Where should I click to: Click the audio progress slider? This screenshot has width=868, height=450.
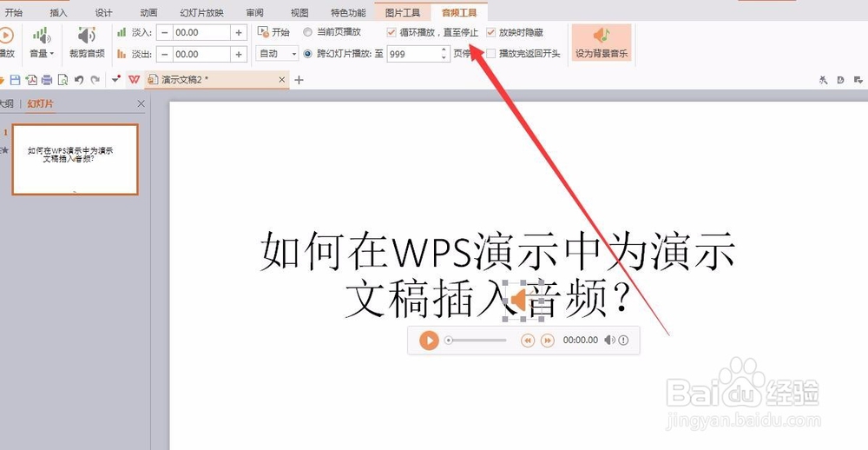[x=477, y=341]
